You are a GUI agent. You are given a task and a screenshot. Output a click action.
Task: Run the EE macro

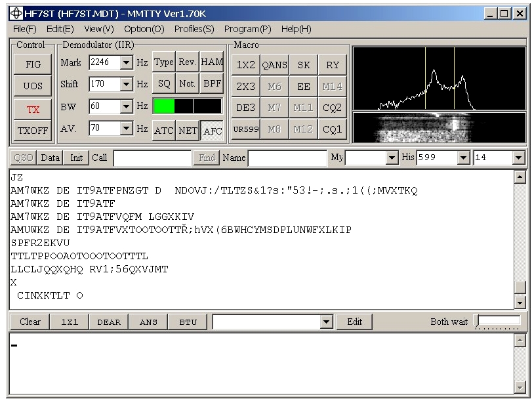(x=303, y=86)
